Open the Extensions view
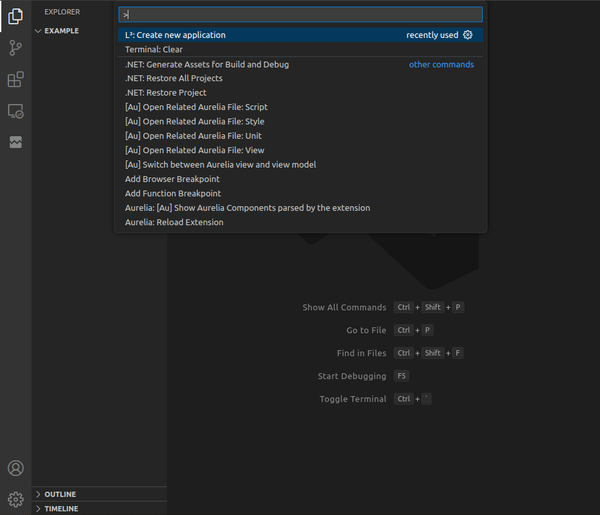The height and width of the screenshot is (515, 600). coord(15,79)
